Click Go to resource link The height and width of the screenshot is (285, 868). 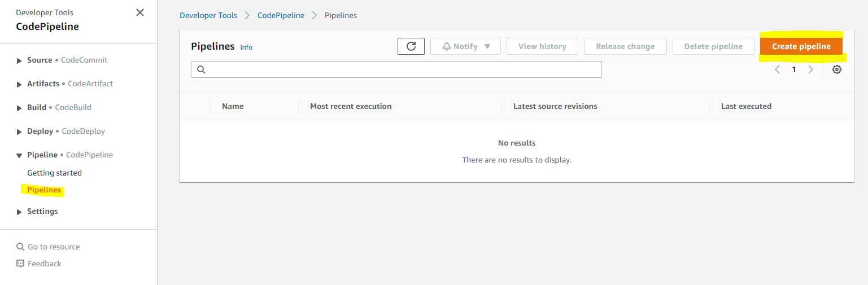coord(54,247)
